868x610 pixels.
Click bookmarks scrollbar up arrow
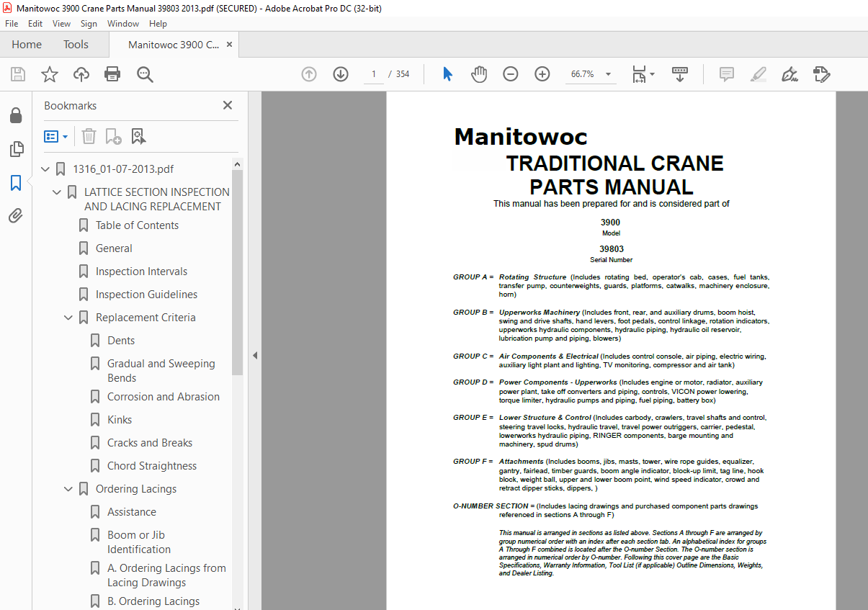tap(238, 164)
